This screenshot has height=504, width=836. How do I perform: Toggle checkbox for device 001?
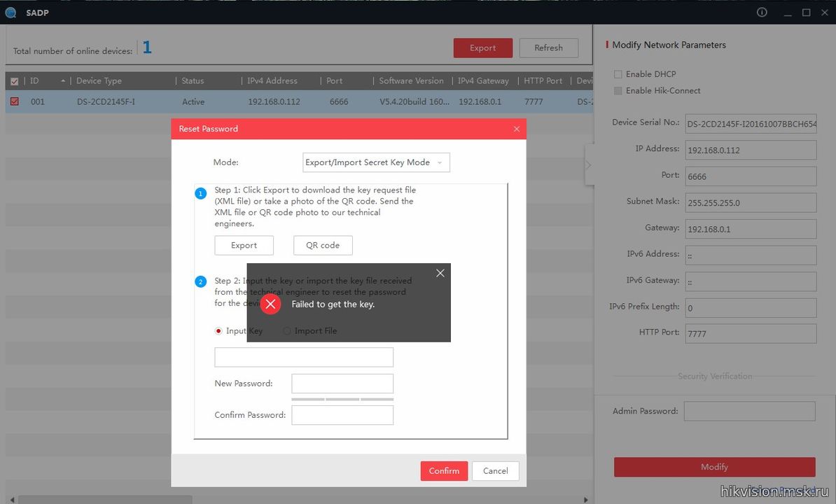tap(15, 101)
